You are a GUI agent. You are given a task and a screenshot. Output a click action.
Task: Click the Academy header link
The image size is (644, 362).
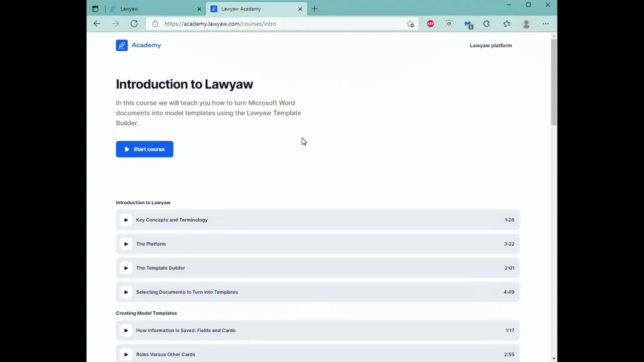(146, 45)
